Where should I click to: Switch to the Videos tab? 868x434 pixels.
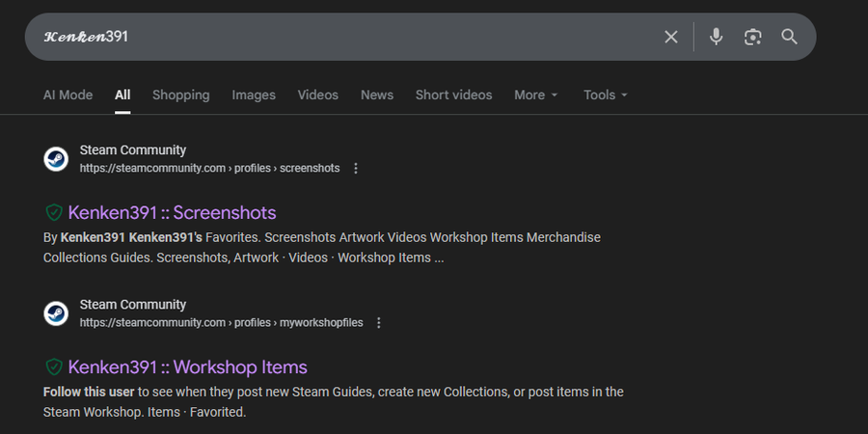317,95
